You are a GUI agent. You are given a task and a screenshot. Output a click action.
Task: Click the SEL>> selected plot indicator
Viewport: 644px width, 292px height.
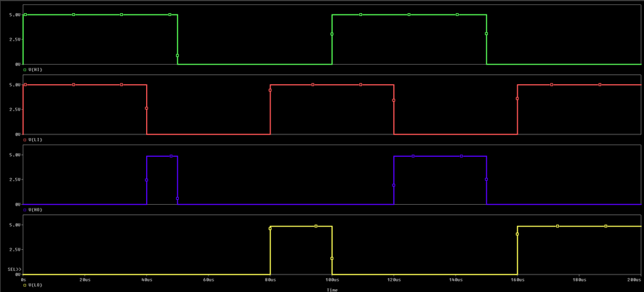(13, 269)
